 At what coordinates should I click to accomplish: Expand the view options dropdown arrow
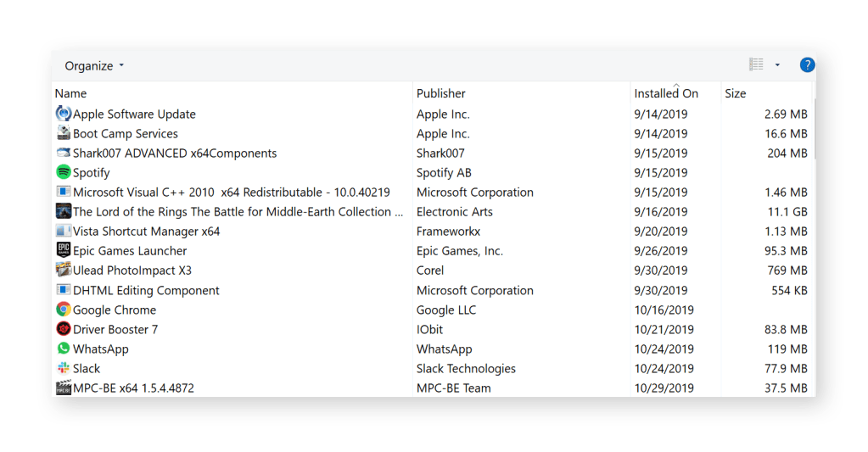777,65
